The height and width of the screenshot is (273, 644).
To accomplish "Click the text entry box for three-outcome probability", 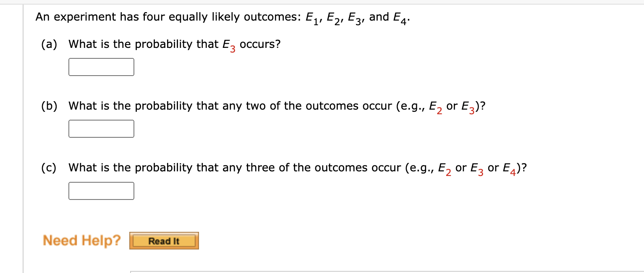I will point(101,191).
